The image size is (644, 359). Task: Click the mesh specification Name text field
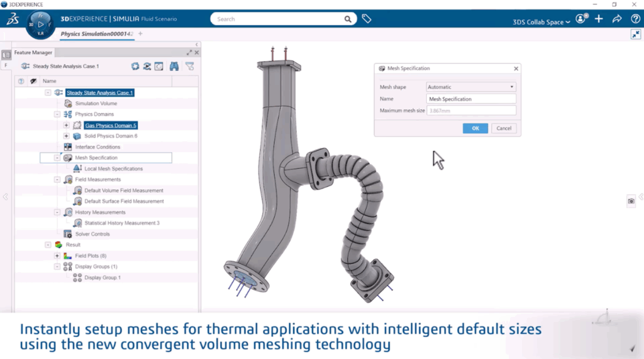click(x=470, y=99)
